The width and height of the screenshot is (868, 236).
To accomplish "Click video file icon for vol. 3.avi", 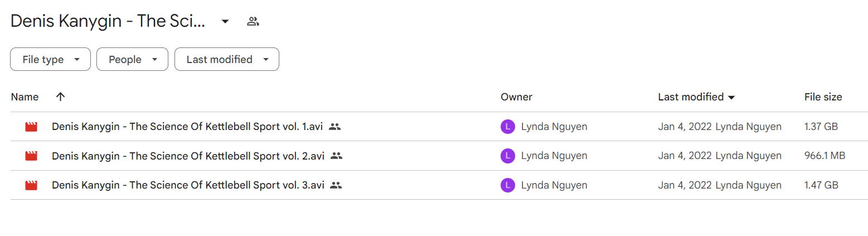I will tap(31, 185).
